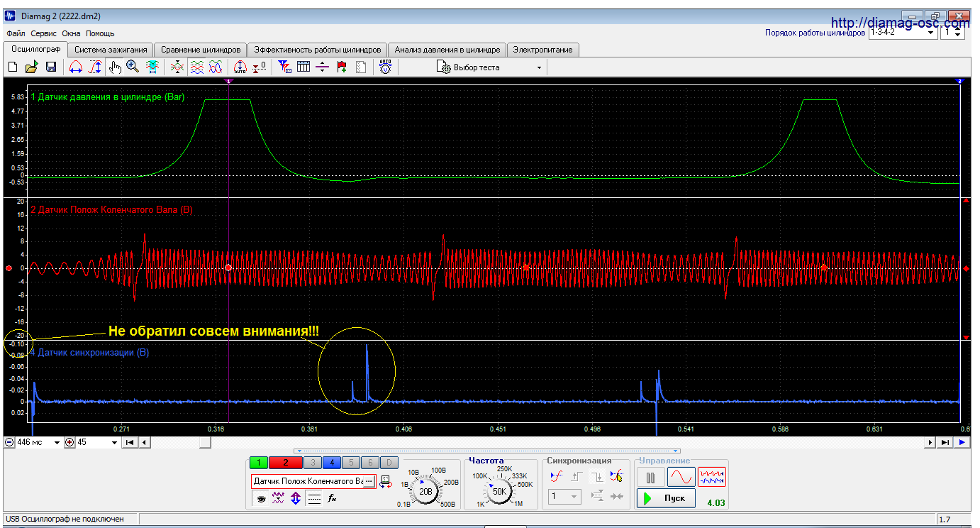The height and width of the screenshot is (528, 980).
Task: Open the sync channel dropdown showing 1
Action: [564, 497]
